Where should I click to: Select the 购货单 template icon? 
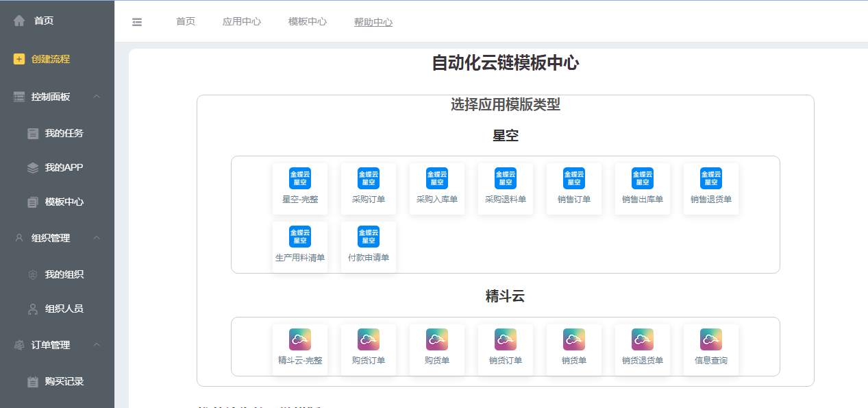point(437,339)
